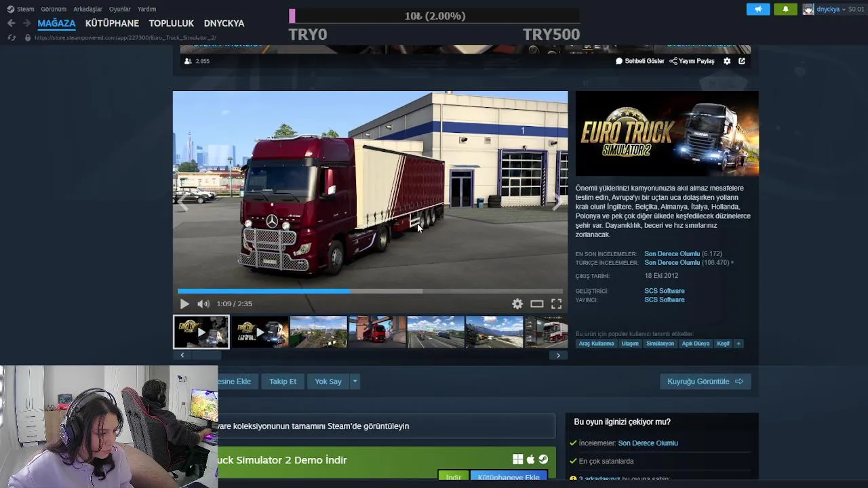Image resolution: width=868 pixels, height=488 pixels.
Task: Click the forward navigation arrow
Action: coord(26,23)
